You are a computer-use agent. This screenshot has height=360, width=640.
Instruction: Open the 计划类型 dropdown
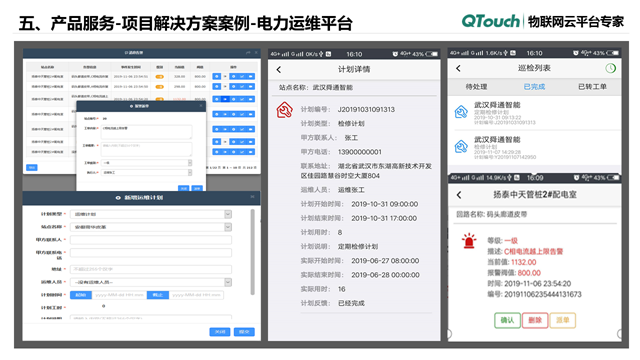pos(151,214)
